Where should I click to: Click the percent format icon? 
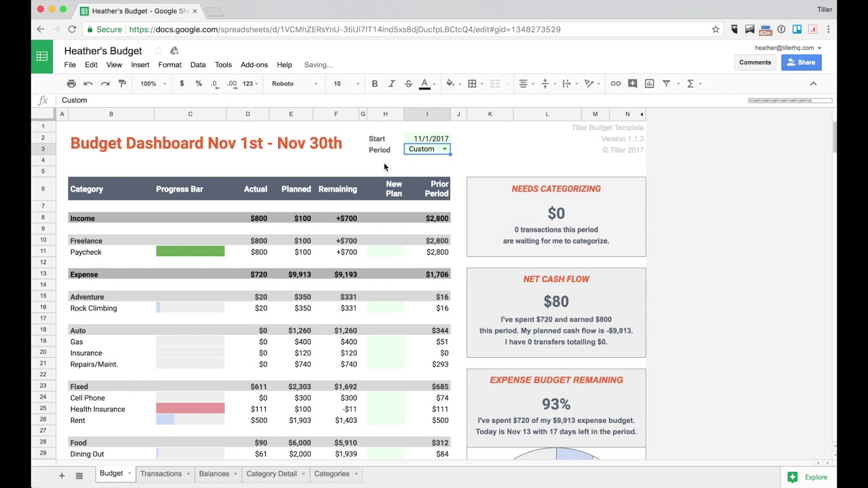197,83
